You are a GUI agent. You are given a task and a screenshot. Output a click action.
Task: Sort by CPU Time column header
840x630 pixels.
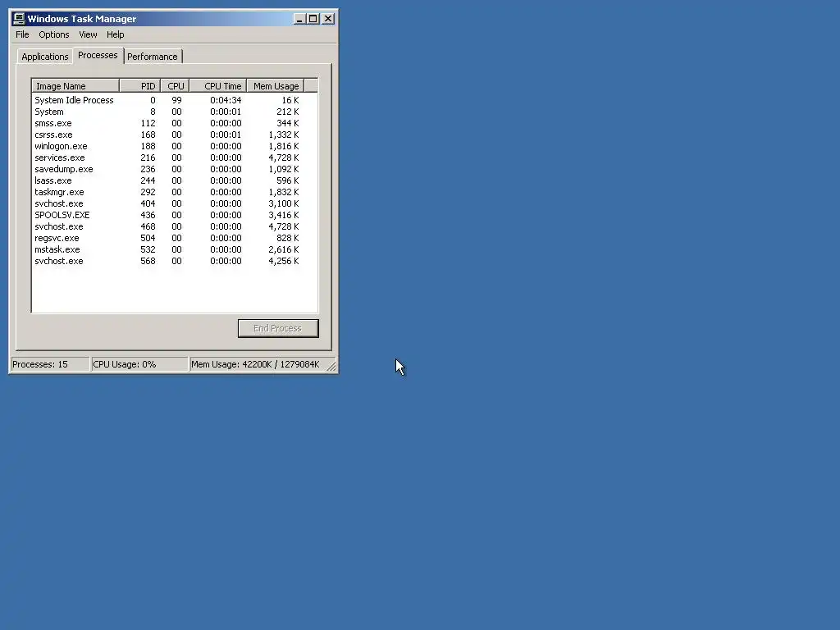[x=218, y=86]
